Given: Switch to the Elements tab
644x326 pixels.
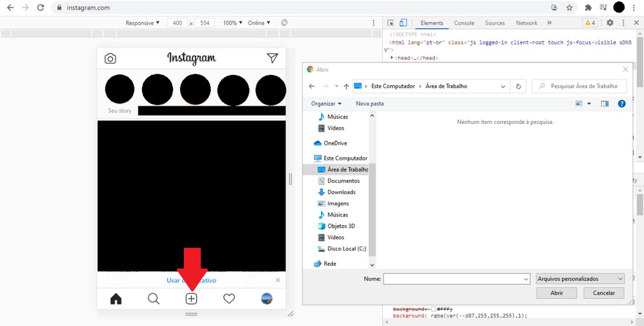Looking at the screenshot, I should (x=432, y=23).
